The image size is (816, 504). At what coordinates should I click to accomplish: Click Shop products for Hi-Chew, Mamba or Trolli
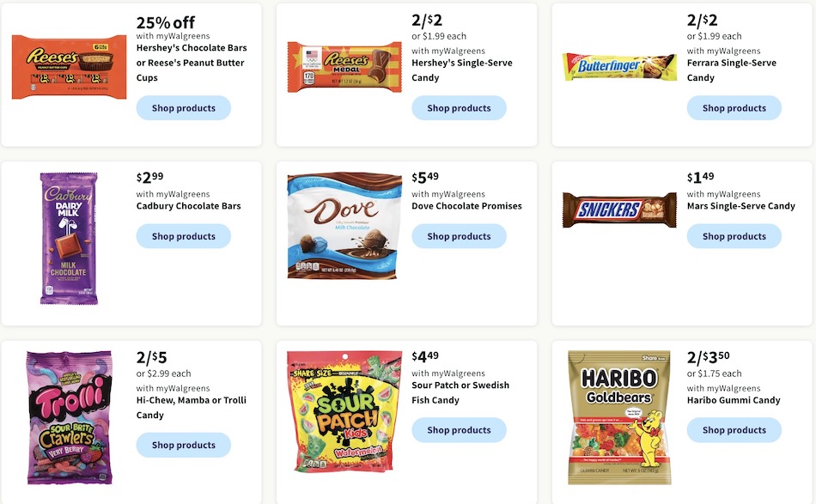tap(183, 445)
